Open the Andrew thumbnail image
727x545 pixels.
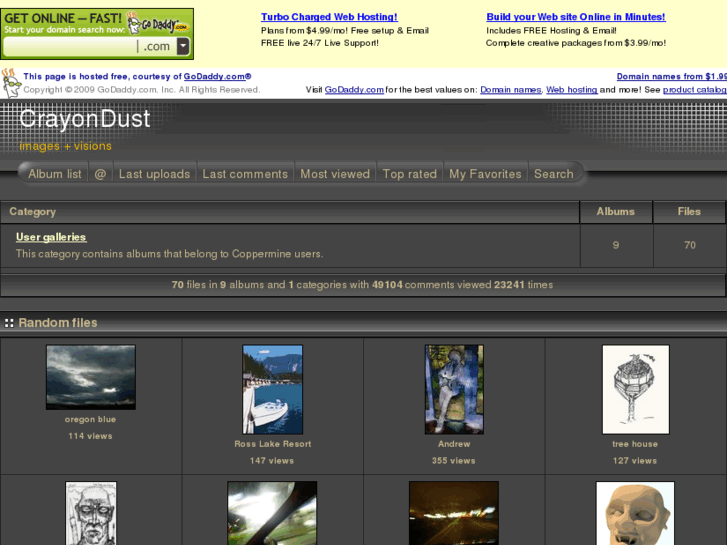(454, 390)
